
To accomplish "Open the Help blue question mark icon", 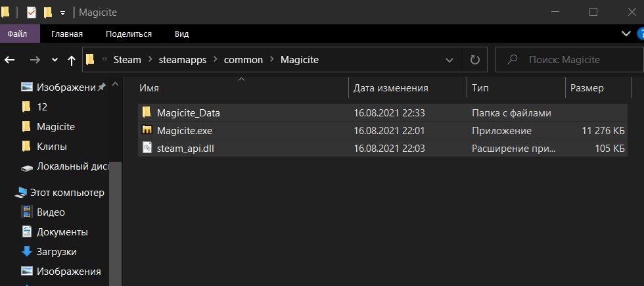I will tap(640, 34).
